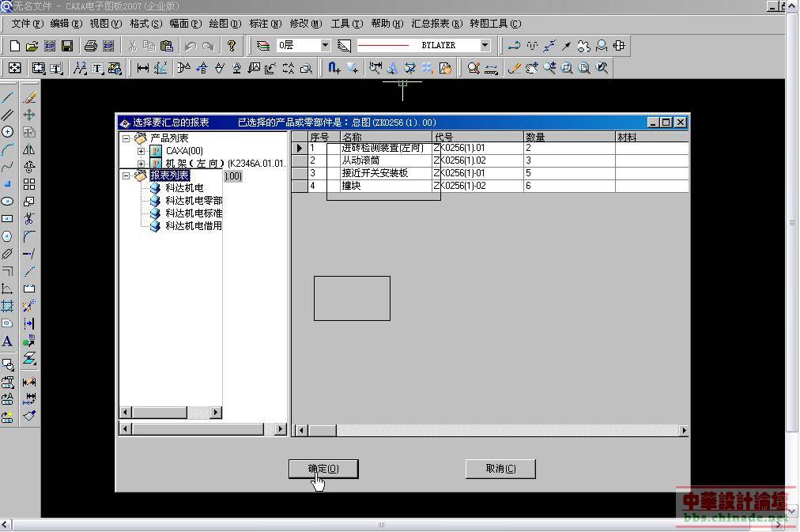The image size is (800, 532).
Task: Collapse the 产品列表 tree node
Action: [x=126, y=138]
